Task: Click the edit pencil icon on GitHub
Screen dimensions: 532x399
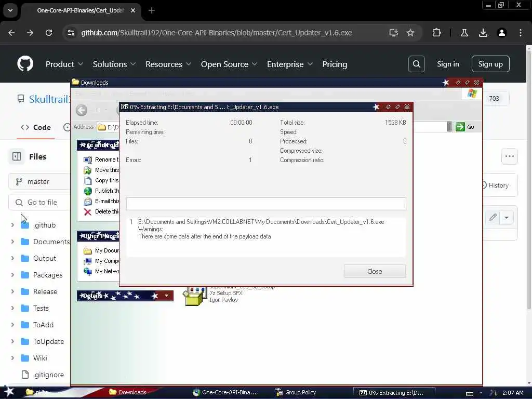Action: tap(493, 217)
